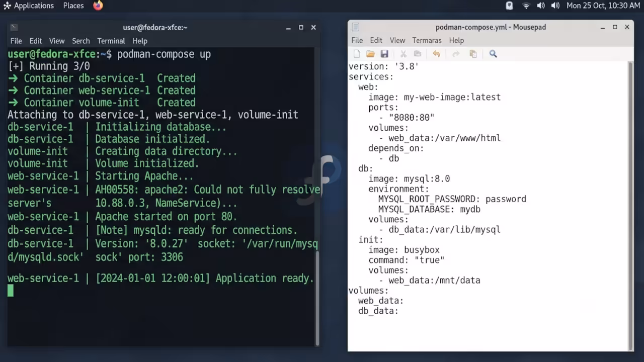Click 'web_data:/mnt/data' line
644x362 pixels.
point(430,281)
